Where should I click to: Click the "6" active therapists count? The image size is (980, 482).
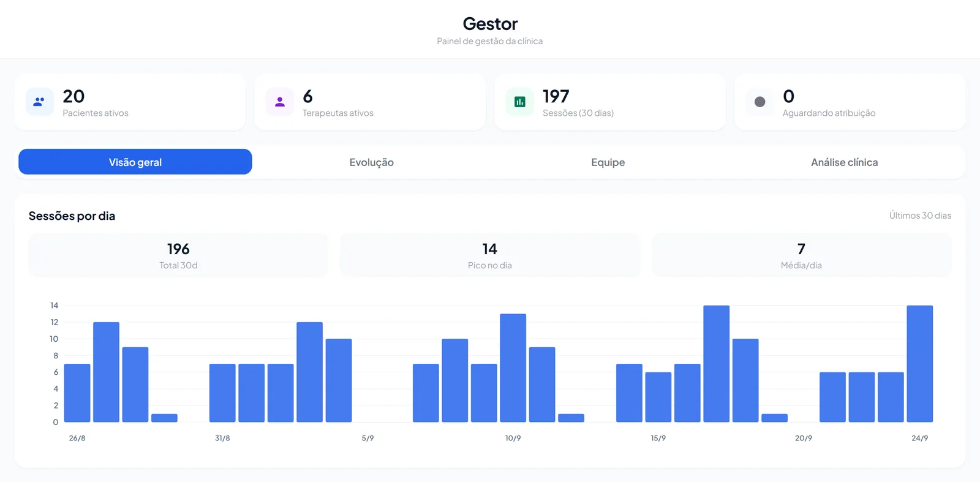coord(307,96)
